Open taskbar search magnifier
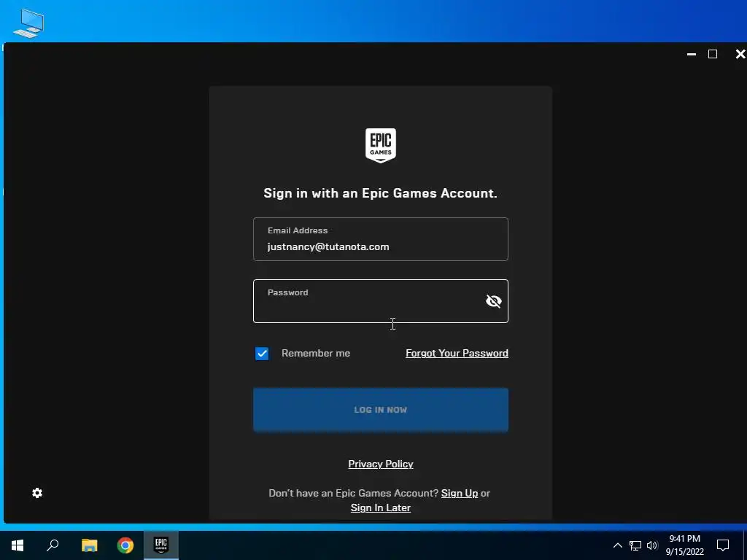The width and height of the screenshot is (747, 560). coord(53,545)
